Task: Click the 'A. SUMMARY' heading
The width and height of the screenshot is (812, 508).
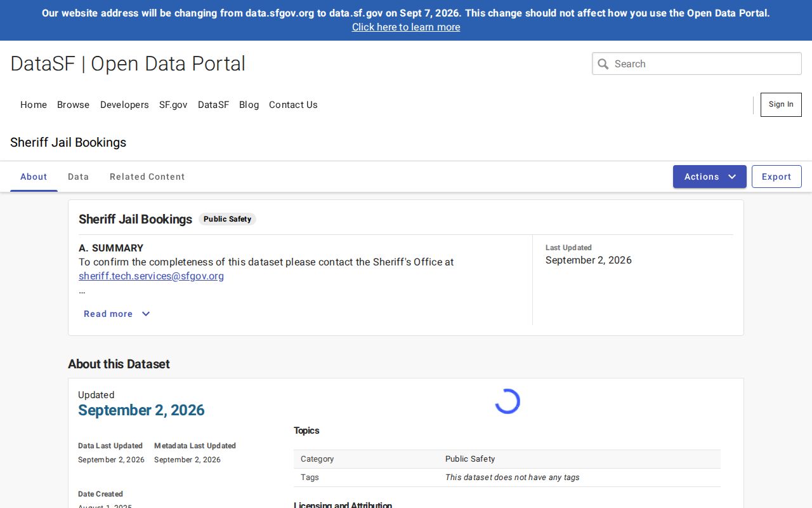Action: (111, 248)
